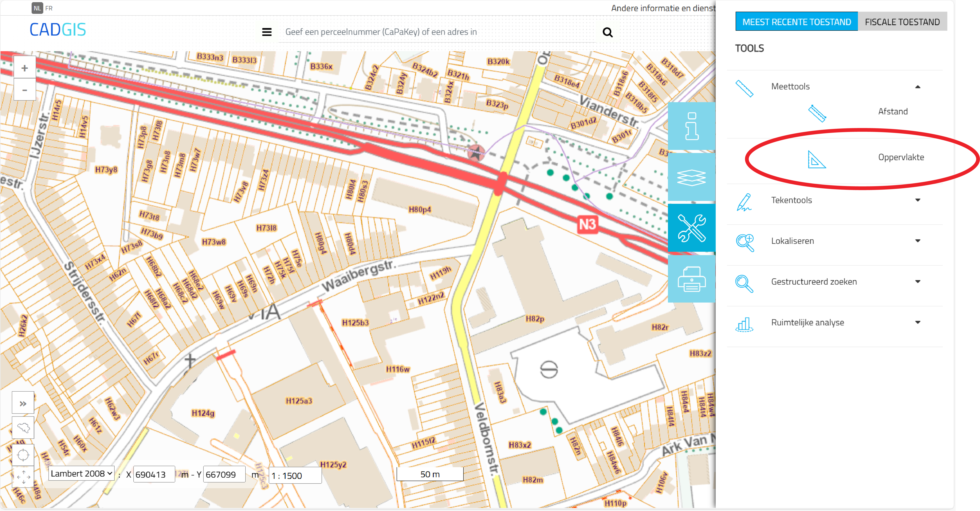The image size is (980, 511).
Task: Open the hamburger menu
Action: click(x=267, y=32)
